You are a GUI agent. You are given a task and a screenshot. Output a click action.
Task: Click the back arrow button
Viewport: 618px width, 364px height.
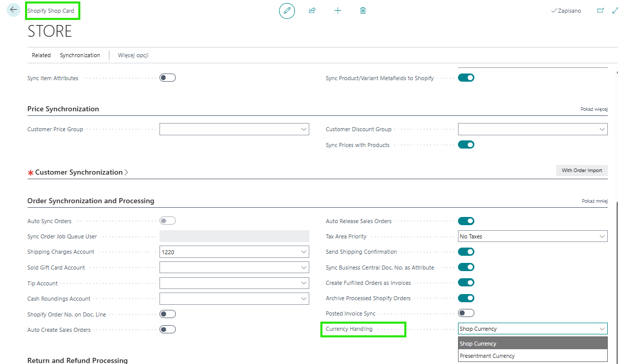pyautogui.click(x=13, y=10)
